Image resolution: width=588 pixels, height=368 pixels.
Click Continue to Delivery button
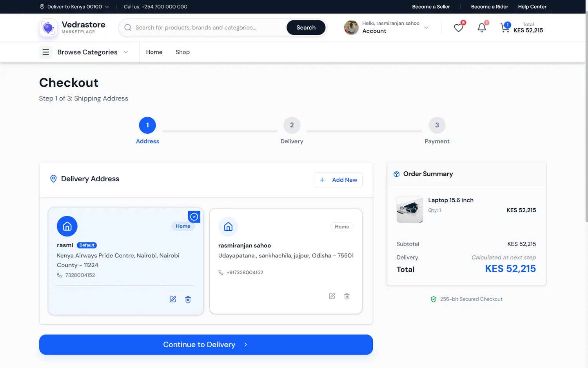(206, 344)
